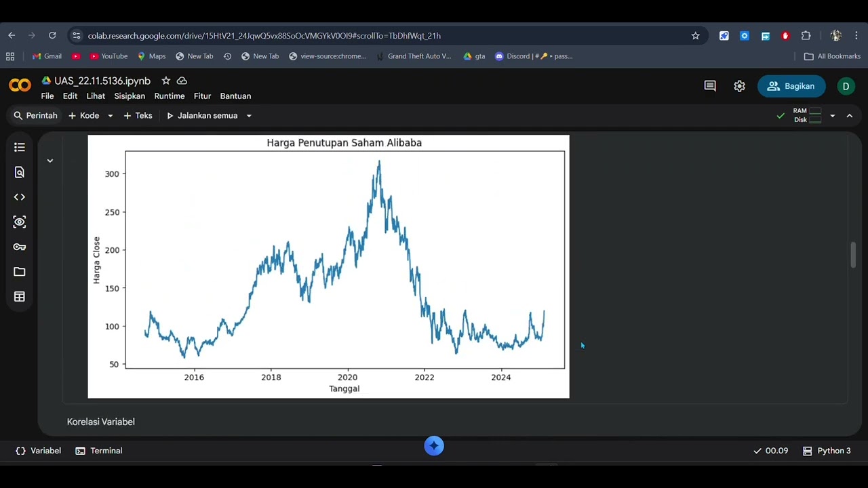Open the comments panel
The width and height of the screenshot is (868, 488).
click(710, 86)
